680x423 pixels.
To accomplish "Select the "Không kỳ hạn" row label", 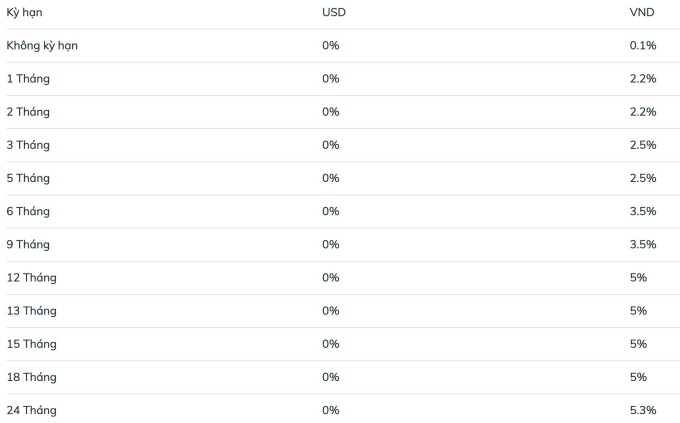I will (x=42, y=46).
